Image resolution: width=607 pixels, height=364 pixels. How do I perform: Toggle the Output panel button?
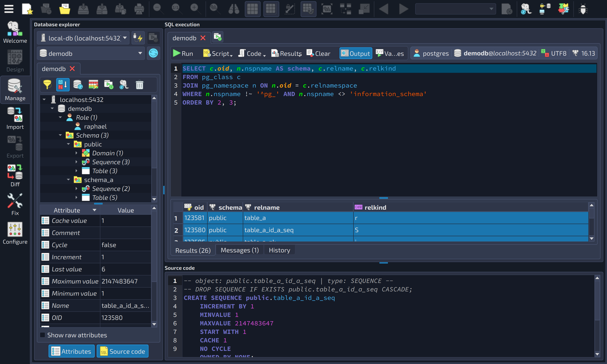pyautogui.click(x=356, y=53)
